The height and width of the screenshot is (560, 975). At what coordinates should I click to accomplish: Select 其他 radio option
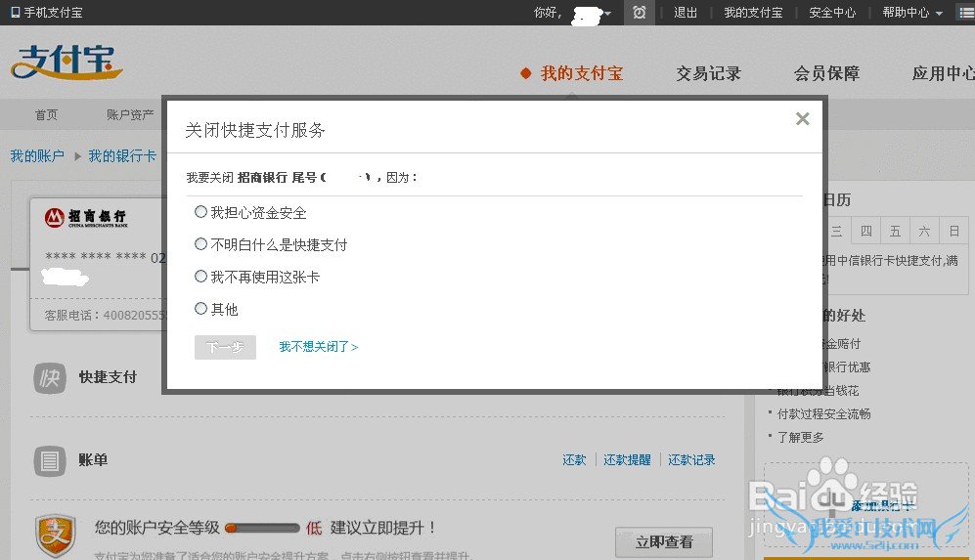click(200, 308)
